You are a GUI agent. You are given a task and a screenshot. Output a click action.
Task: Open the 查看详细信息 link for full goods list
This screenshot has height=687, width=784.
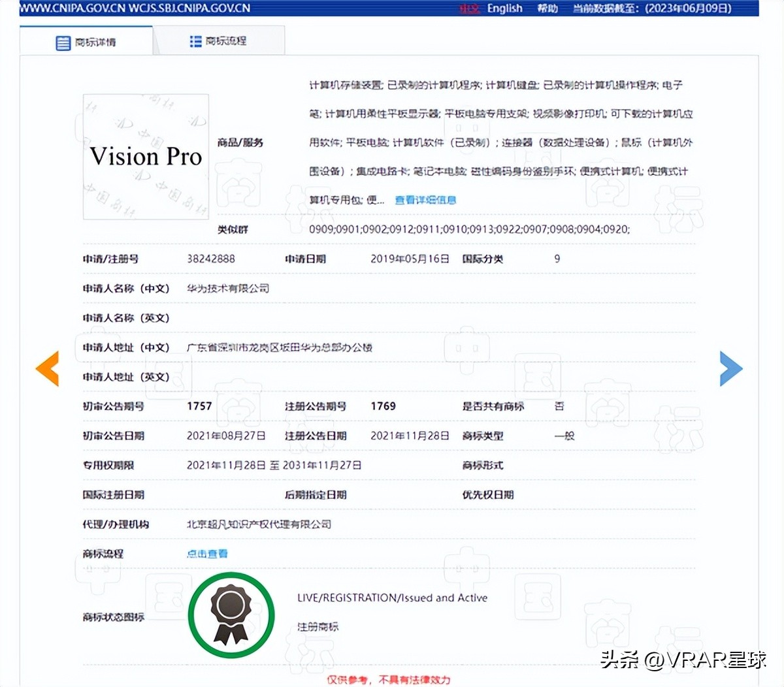[x=425, y=200]
